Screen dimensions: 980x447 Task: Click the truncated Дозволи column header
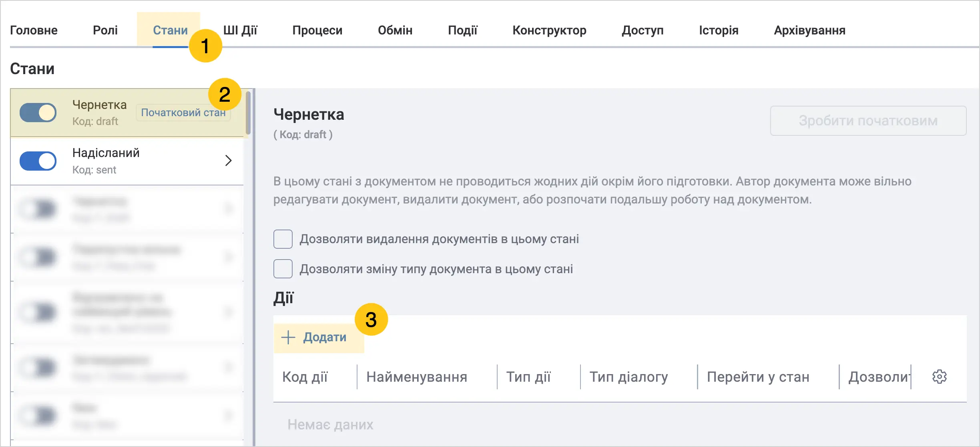pos(879,377)
